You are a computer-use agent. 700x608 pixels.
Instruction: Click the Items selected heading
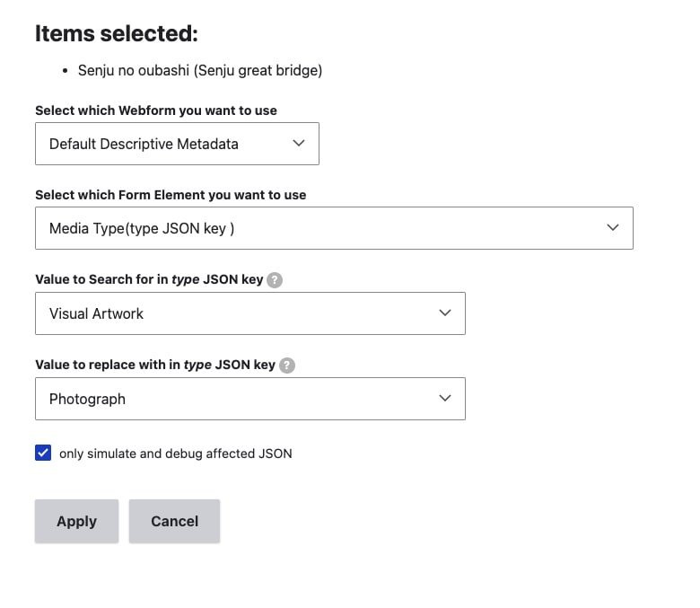[x=116, y=34]
